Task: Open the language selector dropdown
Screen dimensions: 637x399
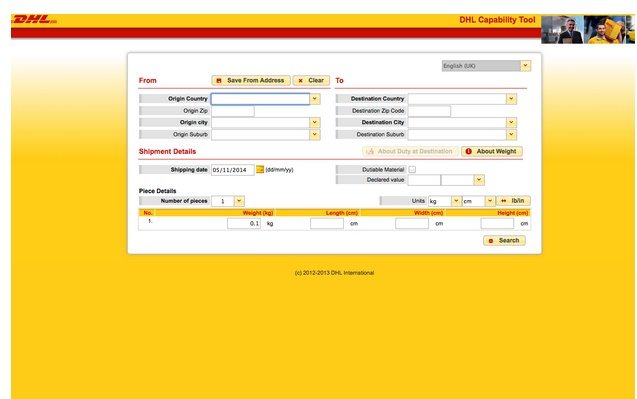Action: coord(526,66)
